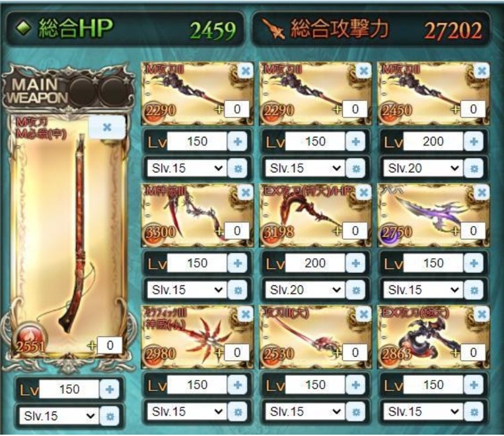Click the plus button beside the 2530 weapon's level

(356, 385)
